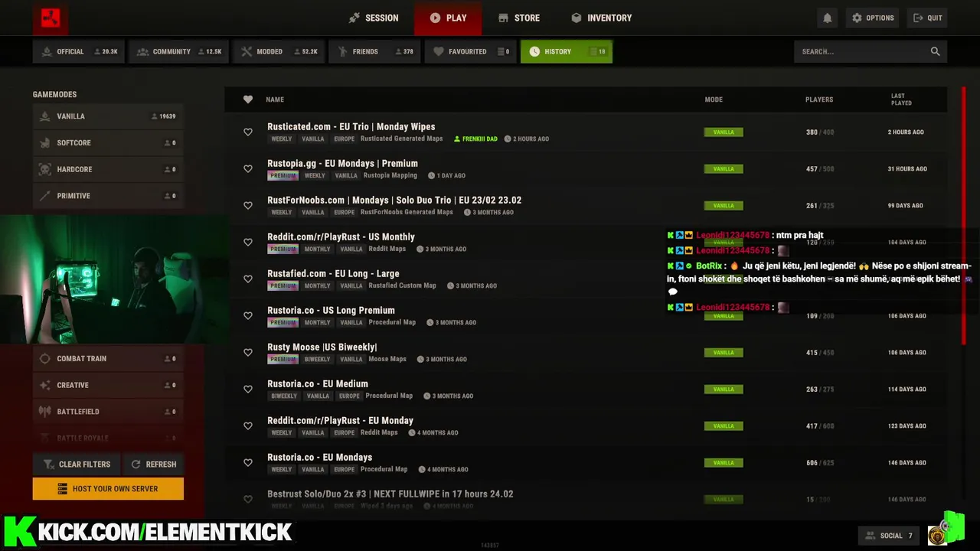
Task: Sort servers by Mode column
Action: 714,99
